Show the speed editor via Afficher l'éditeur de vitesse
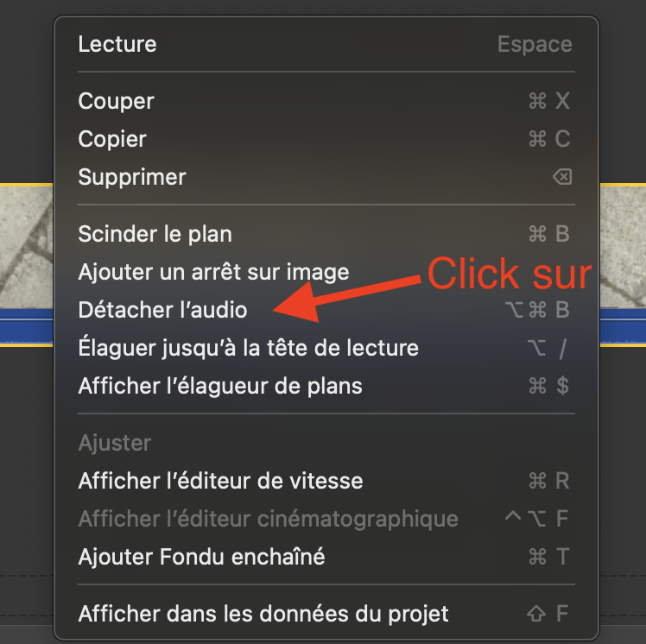This screenshot has width=646, height=644. click(220, 481)
